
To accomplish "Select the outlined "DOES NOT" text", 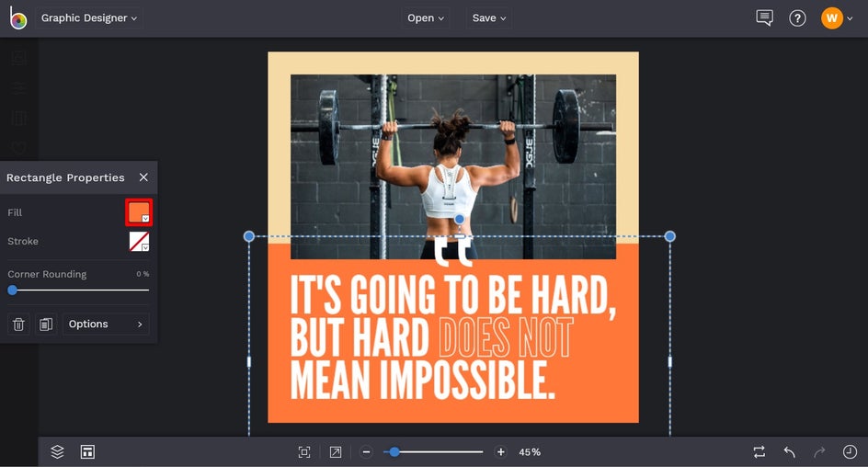I will [x=506, y=337].
